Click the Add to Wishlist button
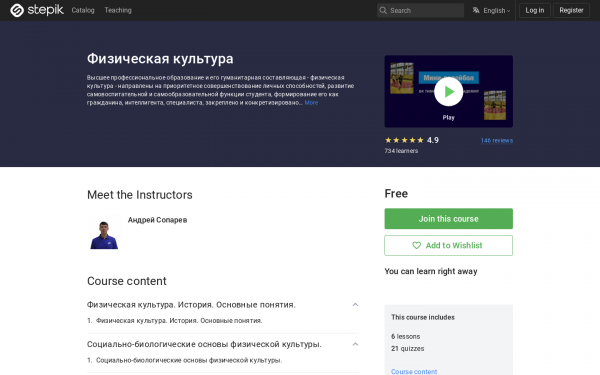This screenshot has height=375, width=600. tap(448, 245)
